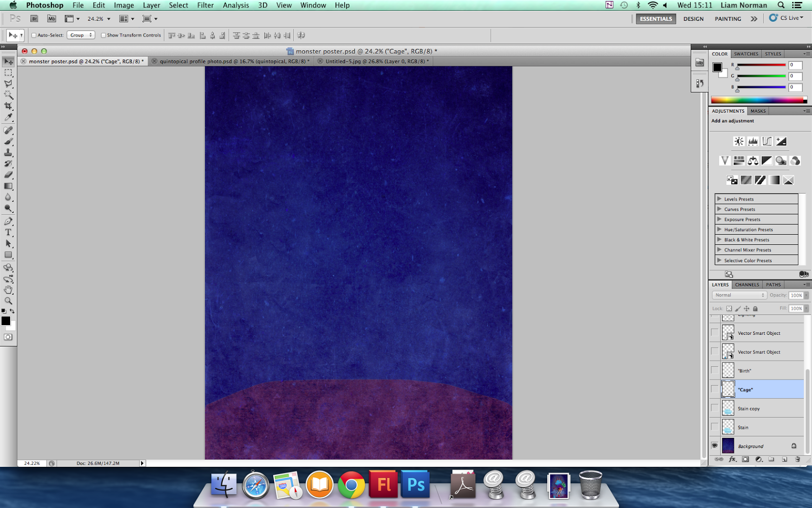Switch to the Design workspace
This screenshot has width=812, height=508.
point(693,19)
